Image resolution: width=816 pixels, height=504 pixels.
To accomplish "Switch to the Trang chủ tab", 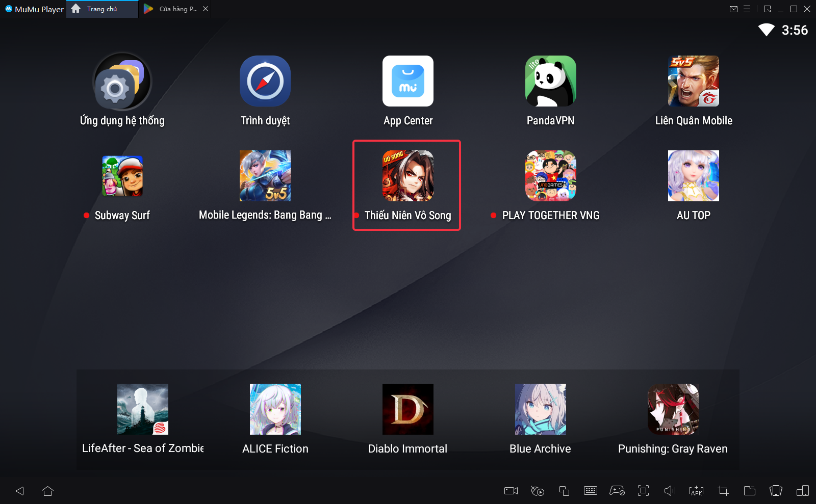I will point(101,9).
